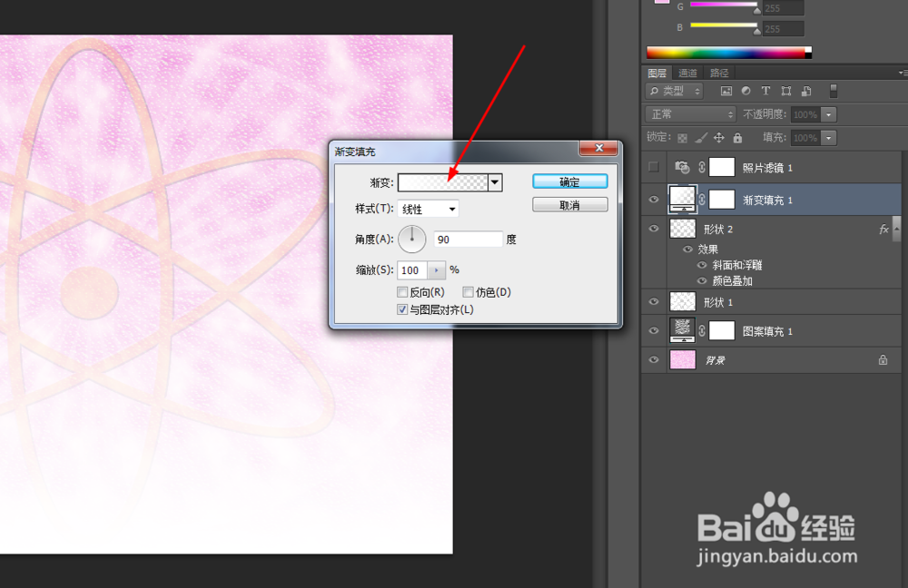Click gradient preview bar to edit gradient
Image resolution: width=908 pixels, height=588 pixels.
click(x=443, y=182)
